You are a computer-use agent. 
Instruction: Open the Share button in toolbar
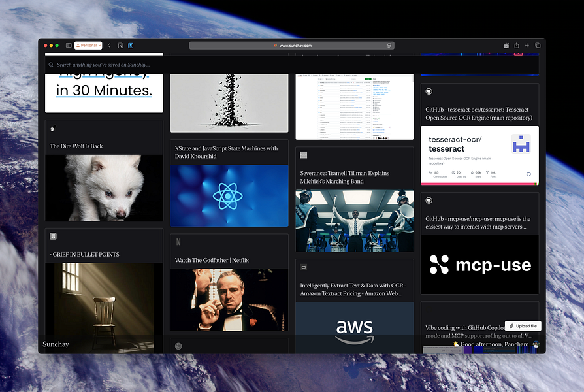tap(517, 46)
